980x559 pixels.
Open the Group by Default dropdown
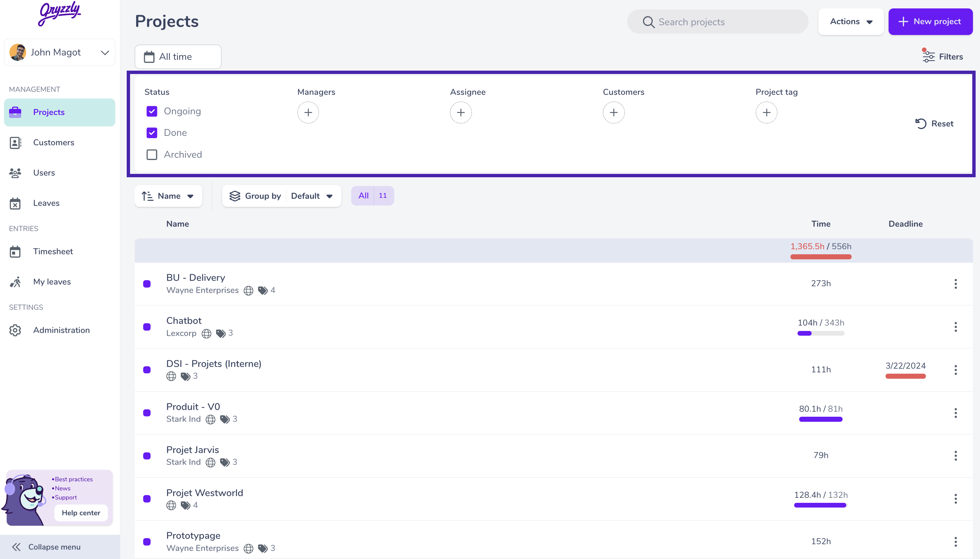pos(281,196)
